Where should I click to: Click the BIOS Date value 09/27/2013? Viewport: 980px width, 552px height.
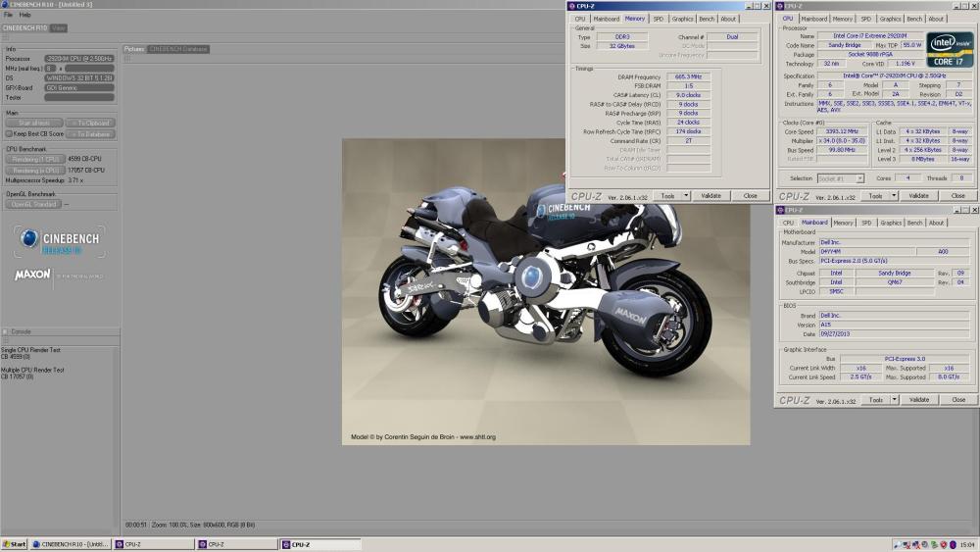pos(894,333)
